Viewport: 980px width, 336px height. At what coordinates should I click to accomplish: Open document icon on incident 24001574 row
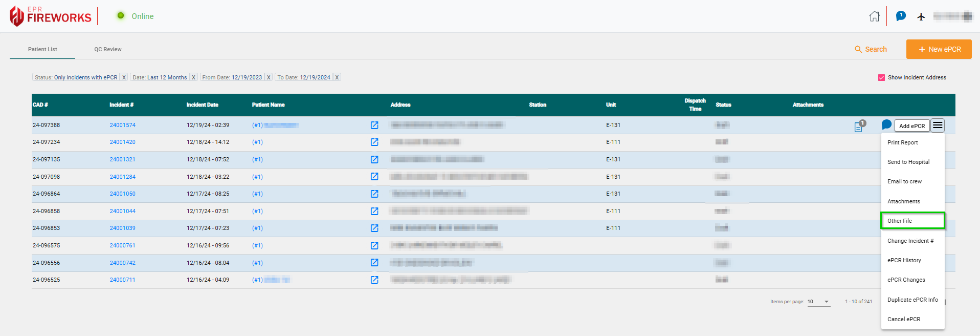click(x=858, y=127)
